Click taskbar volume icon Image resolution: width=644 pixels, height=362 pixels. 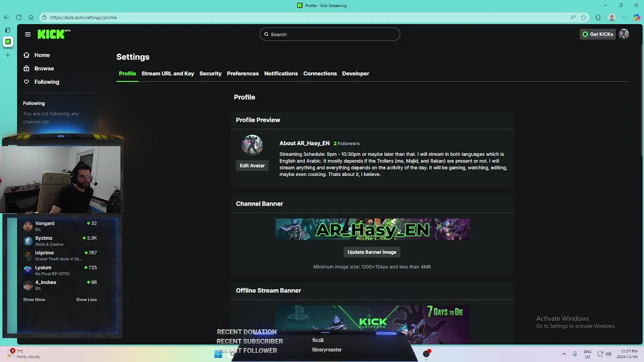click(608, 354)
